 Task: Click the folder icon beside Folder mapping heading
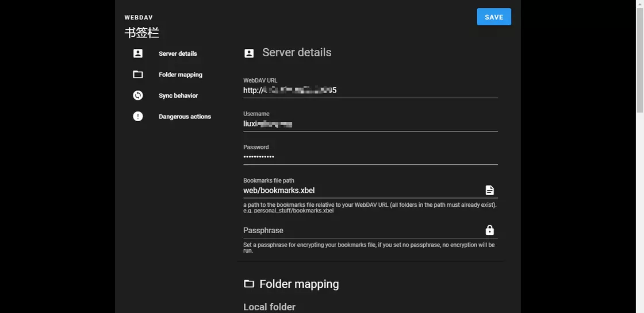(x=249, y=284)
